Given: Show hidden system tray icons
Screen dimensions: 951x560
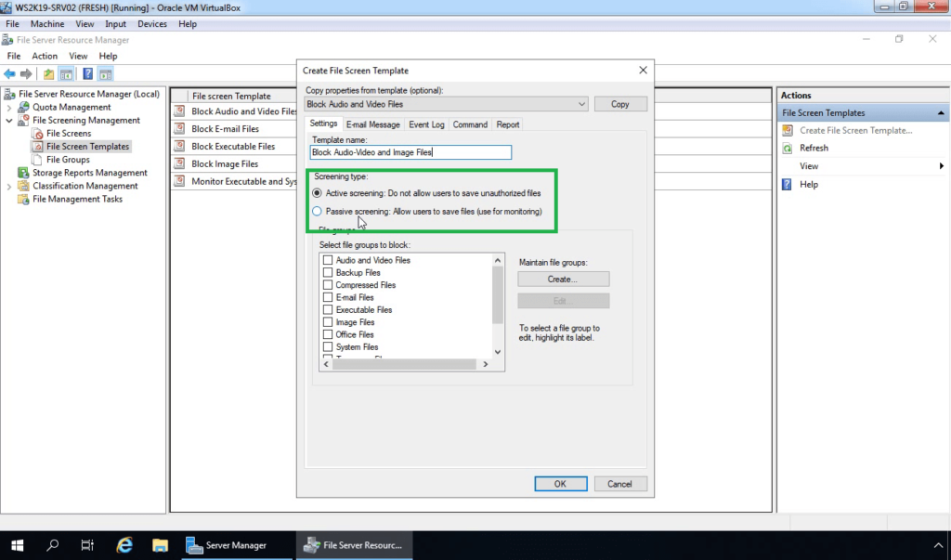Looking at the screenshot, I should (938, 545).
